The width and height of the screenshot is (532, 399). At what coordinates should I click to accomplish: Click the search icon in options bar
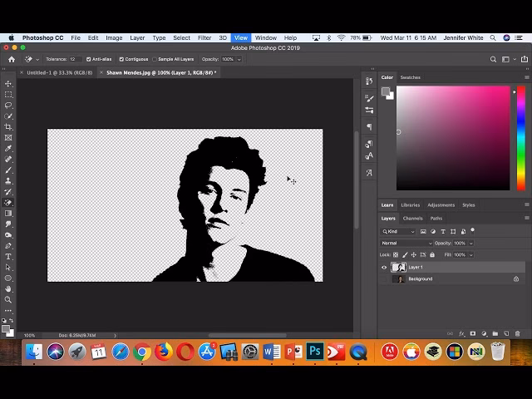click(x=493, y=59)
